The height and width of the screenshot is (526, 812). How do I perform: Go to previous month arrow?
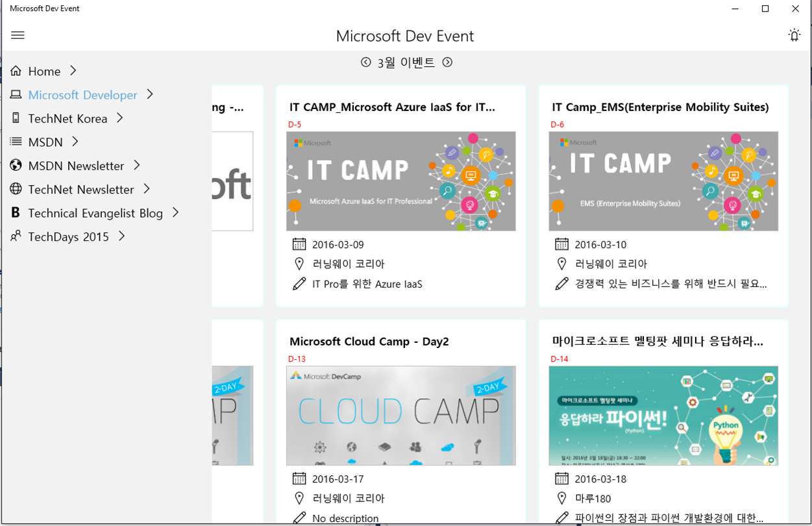coord(366,62)
